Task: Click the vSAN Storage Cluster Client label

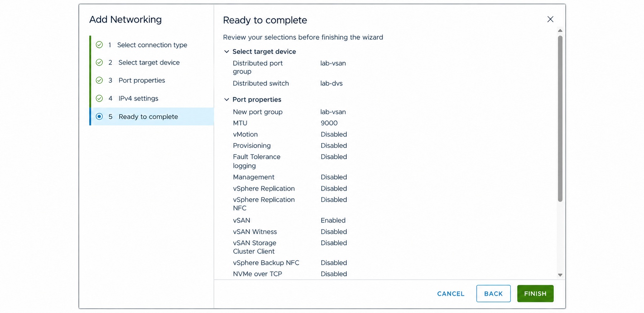Action: pyautogui.click(x=254, y=247)
